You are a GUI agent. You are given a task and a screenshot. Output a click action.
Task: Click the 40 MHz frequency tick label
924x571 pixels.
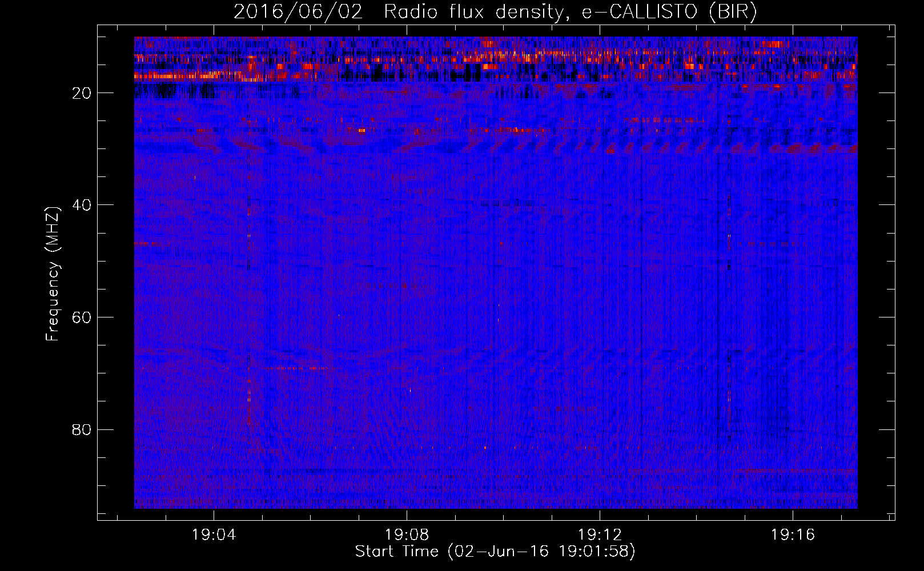(x=82, y=205)
